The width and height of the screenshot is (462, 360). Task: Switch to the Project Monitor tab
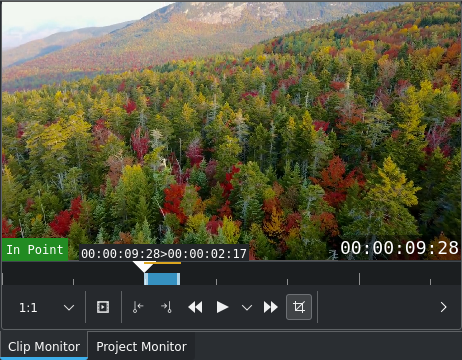tap(141, 346)
